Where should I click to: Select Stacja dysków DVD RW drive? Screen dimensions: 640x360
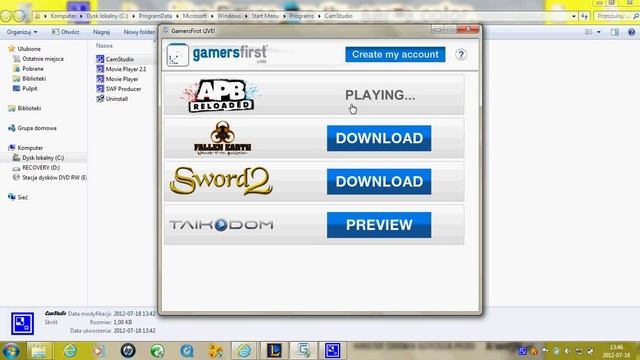[x=49, y=178]
